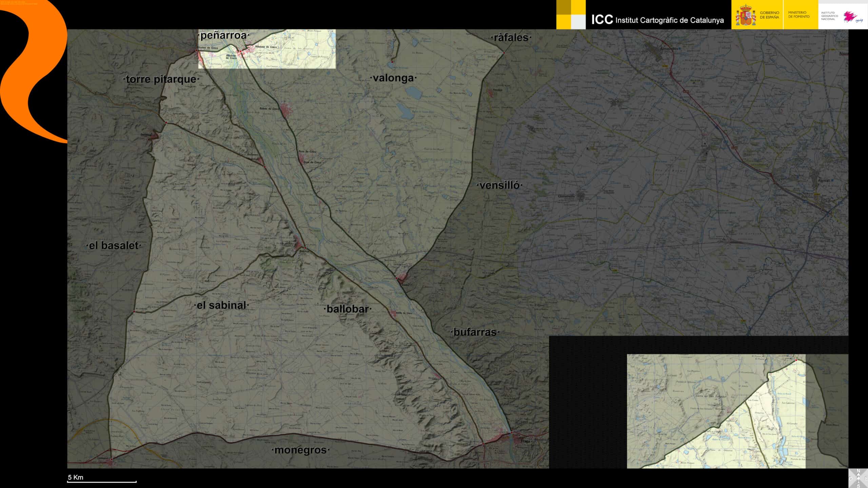Click the Ministerio de Fomento logo
This screenshot has width=868, height=488.
point(798,15)
